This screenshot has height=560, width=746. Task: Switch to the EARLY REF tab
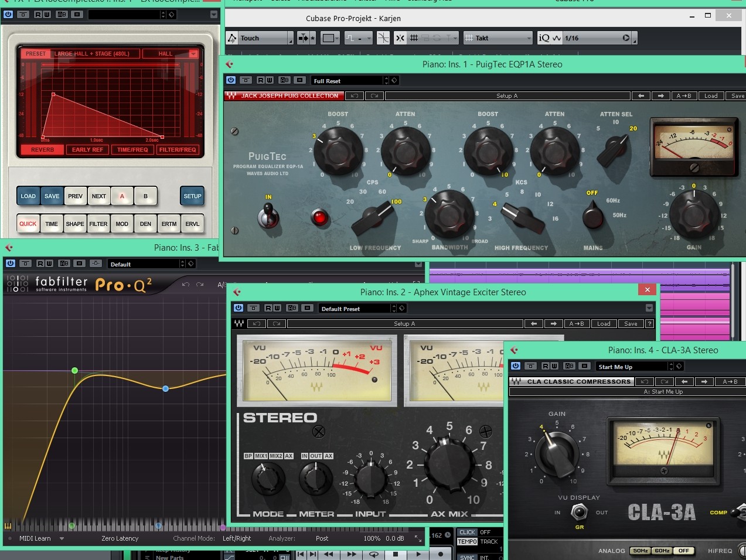coord(87,150)
